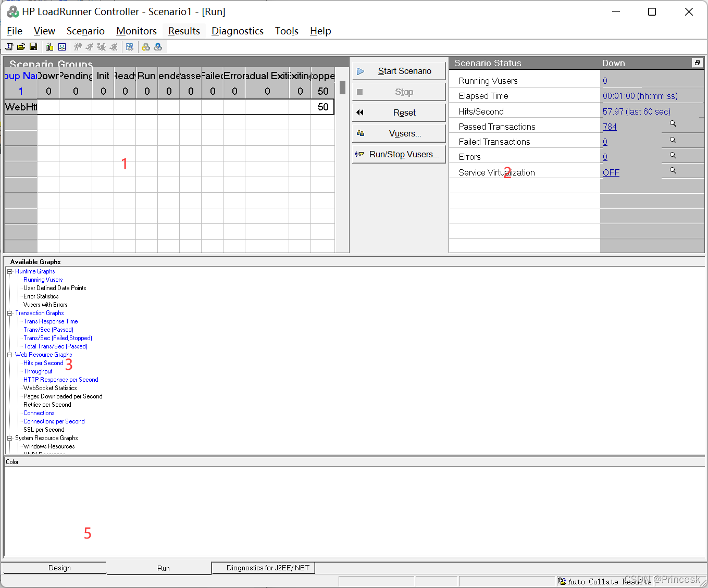The width and height of the screenshot is (708, 588).
Task: Click the network monitor toolbar icon
Action: click(62, 47)
